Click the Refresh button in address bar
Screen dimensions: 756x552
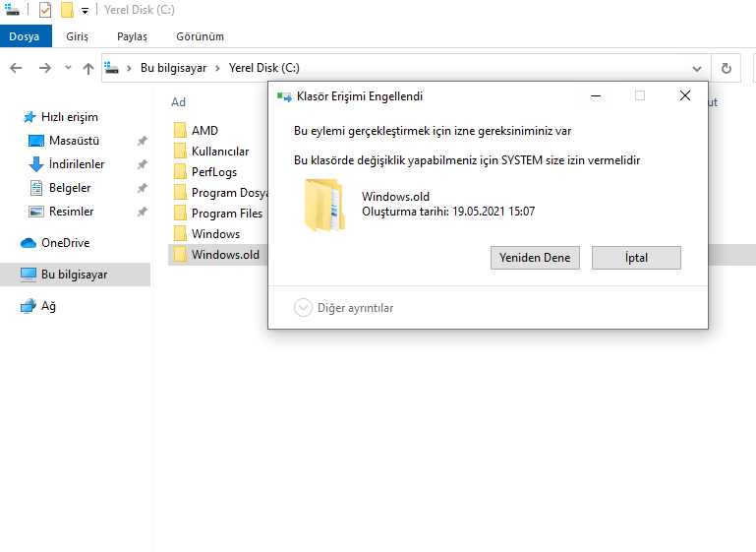pos(727,68)
